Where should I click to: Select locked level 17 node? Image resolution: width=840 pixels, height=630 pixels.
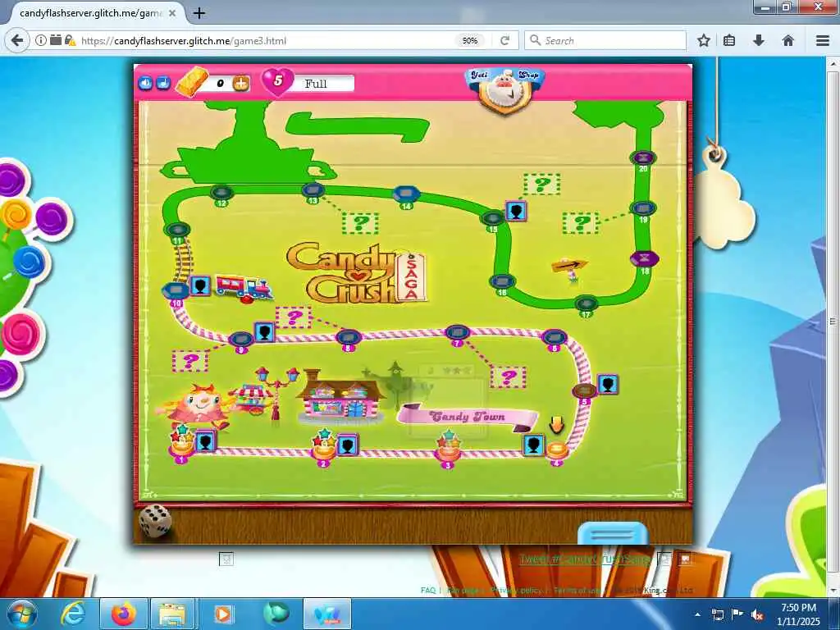(x=586, y=305)
